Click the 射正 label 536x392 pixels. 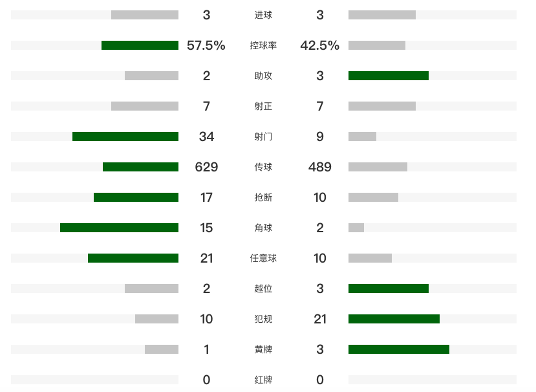(263, 106)
